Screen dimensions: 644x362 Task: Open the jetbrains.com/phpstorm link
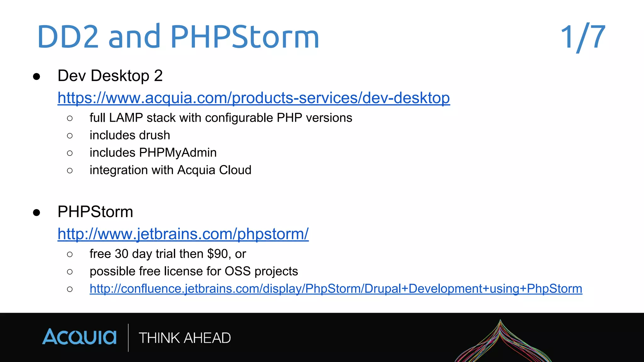tap(183, 234)
